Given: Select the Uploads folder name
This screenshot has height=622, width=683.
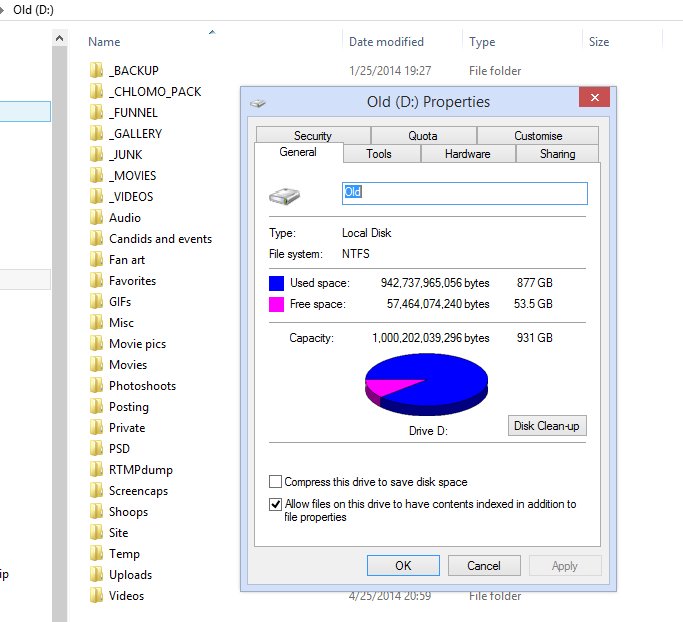Looking at the screenshot, I should pyautogui.click(x=131, y=575).
